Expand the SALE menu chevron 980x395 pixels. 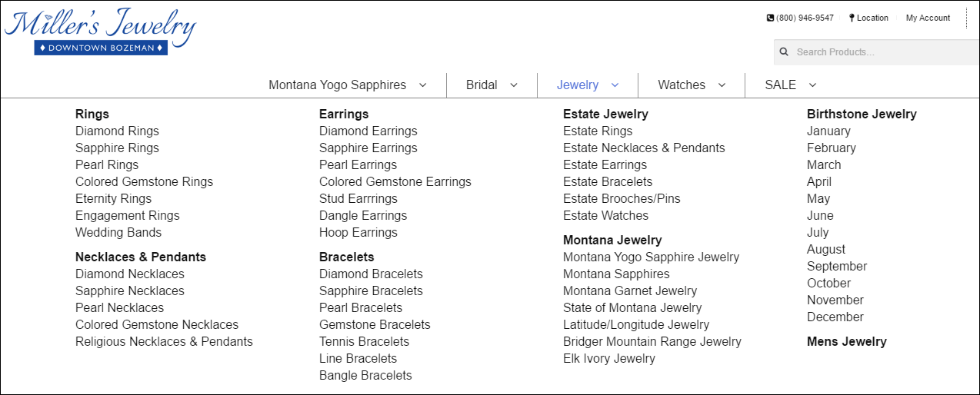pos(812,85)
